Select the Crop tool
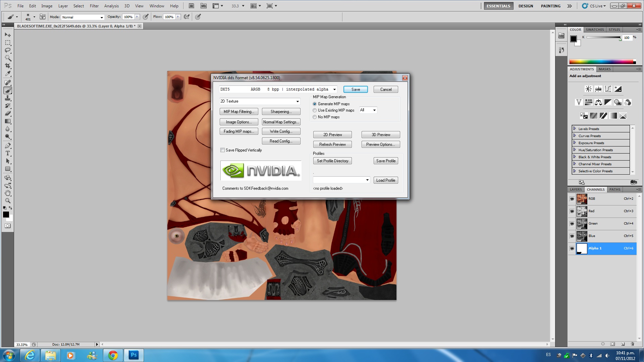The image size is (644, 362). [8, 66]
